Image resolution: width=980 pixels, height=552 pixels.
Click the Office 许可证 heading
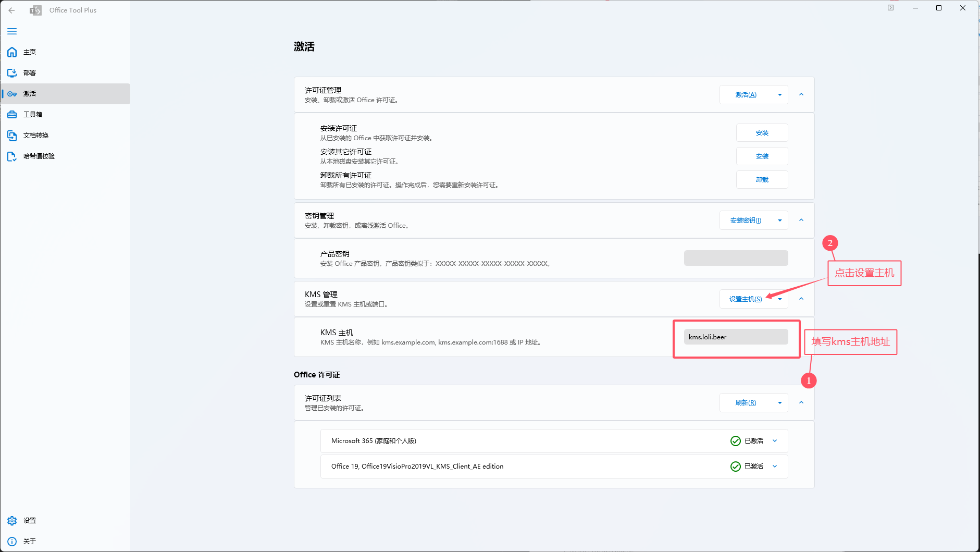(x=317, y=375)
